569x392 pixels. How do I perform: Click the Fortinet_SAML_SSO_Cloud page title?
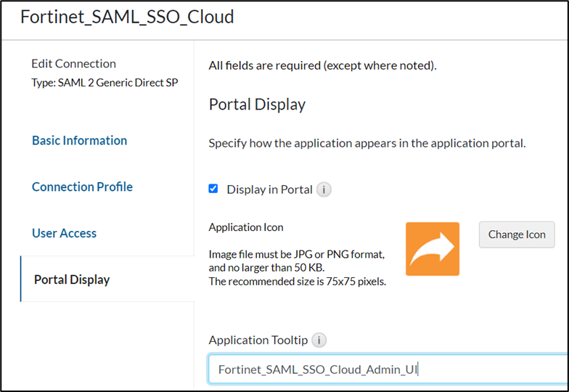click(x=127, y=17)
